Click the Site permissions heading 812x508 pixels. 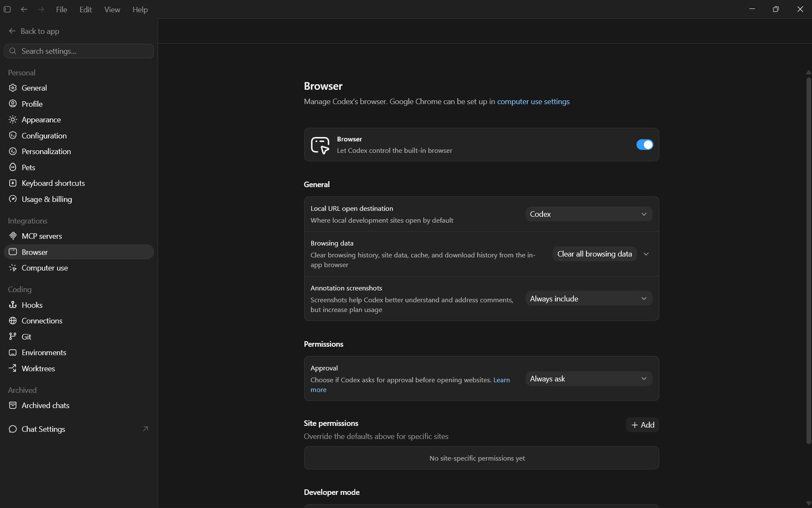click(x=331, y=423)
